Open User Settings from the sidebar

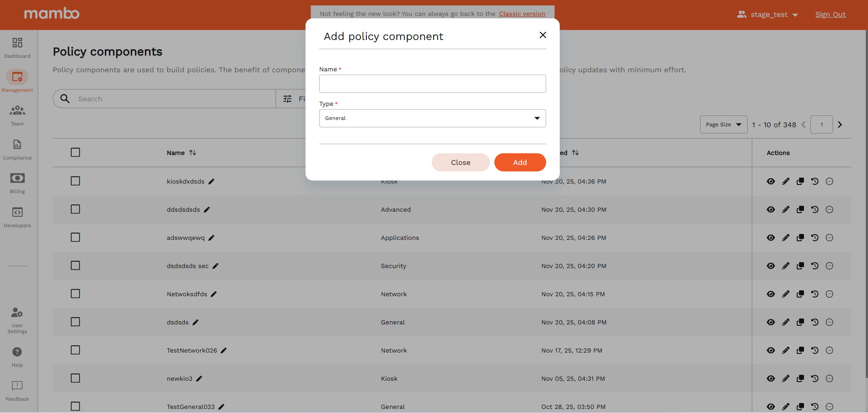(17, 319)
